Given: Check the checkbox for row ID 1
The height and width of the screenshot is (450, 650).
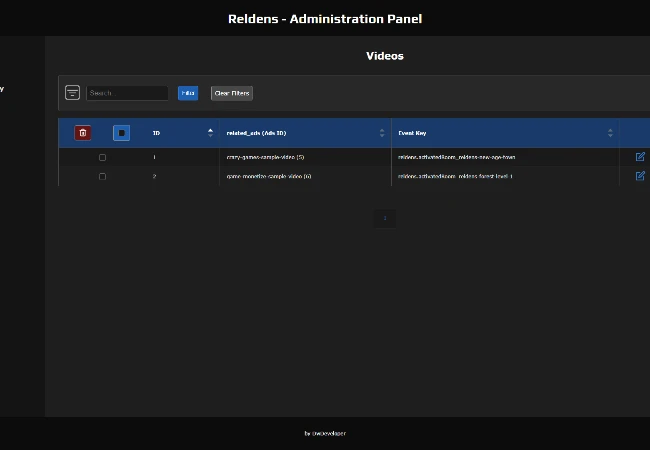Looking at the screenshot, I should tap(102, 157).
